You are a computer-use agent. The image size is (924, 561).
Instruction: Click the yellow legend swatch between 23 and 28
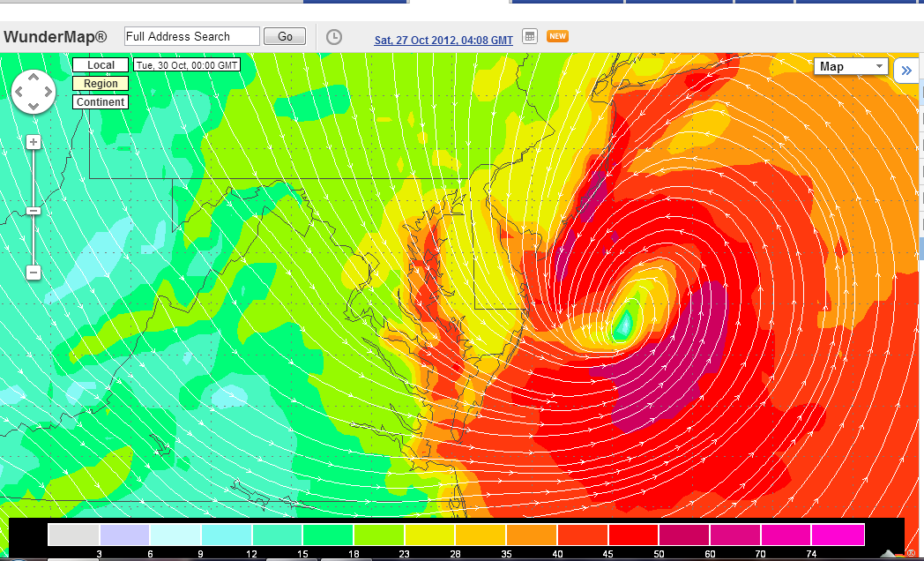429,535
